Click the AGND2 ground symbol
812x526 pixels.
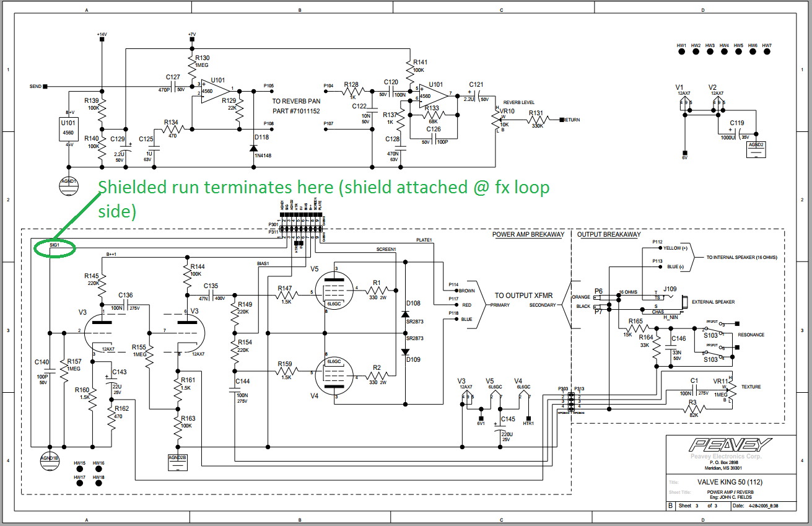tap(756, 149)
